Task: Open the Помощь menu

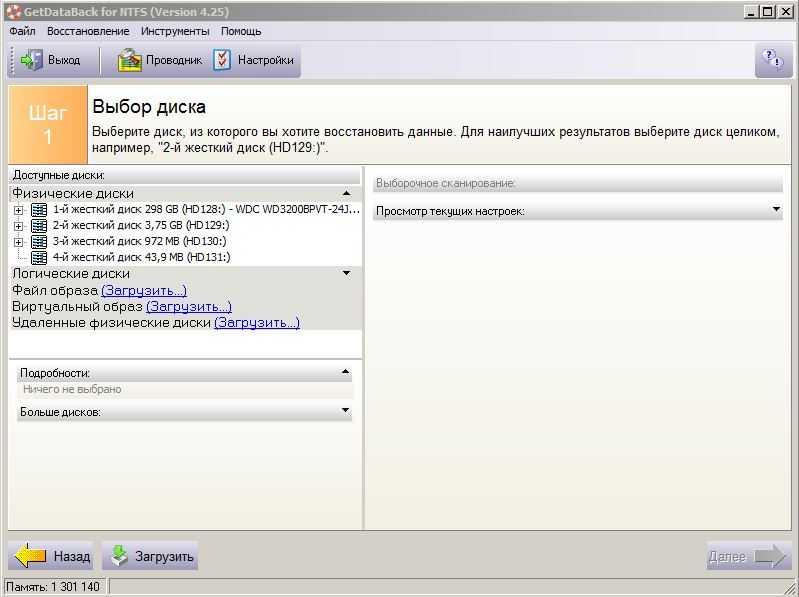Action: point(241,31)
